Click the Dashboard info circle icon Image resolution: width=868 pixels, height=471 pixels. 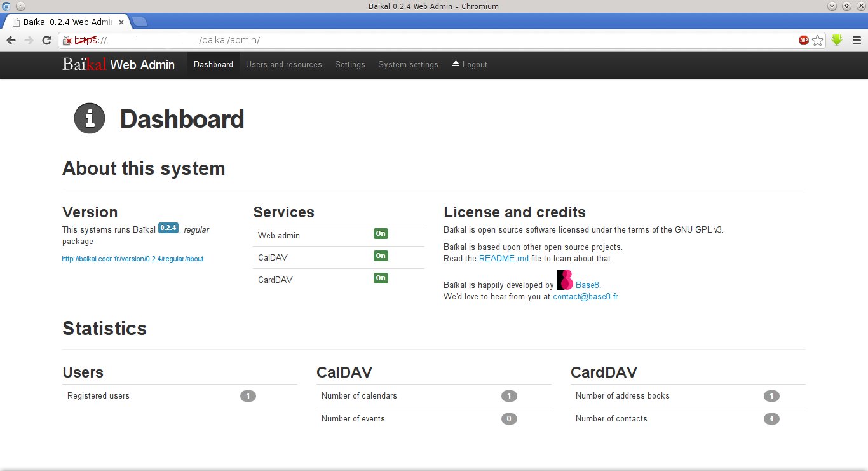pyautogui.click(x=90, y=118)
